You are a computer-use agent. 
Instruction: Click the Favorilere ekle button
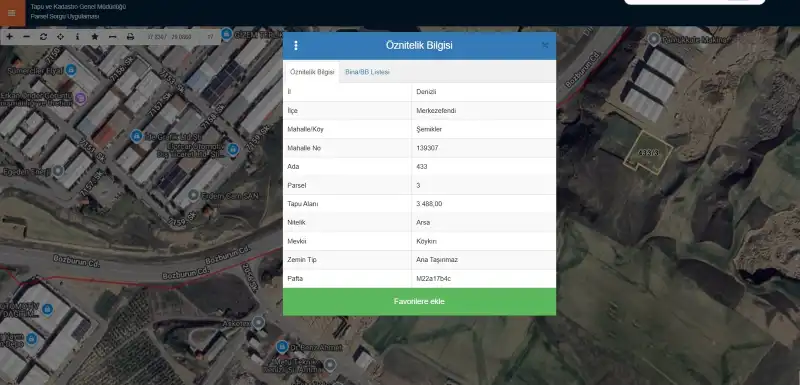tap(419, 301)
